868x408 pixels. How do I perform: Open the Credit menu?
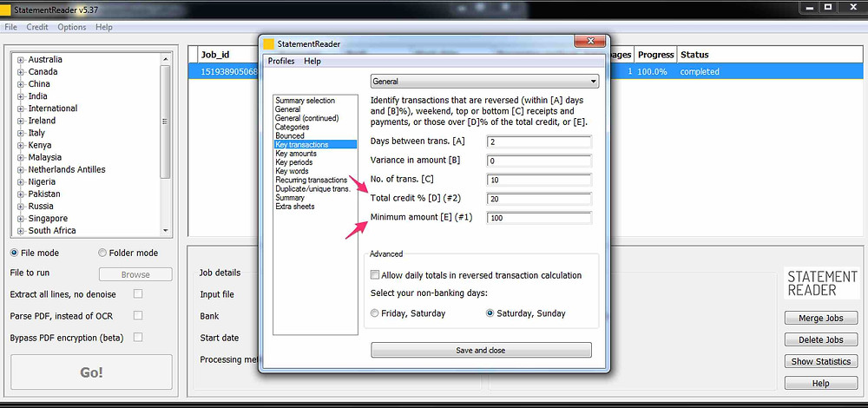tap(37, 27)
